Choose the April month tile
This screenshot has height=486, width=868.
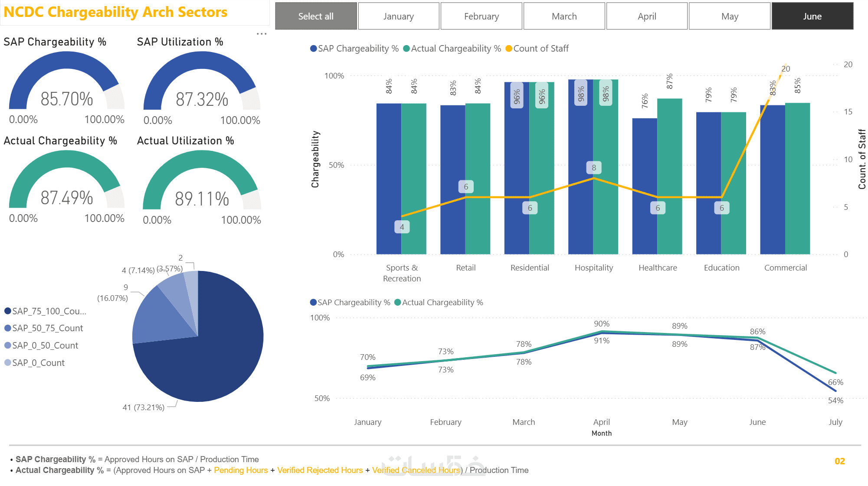[647, 16]
